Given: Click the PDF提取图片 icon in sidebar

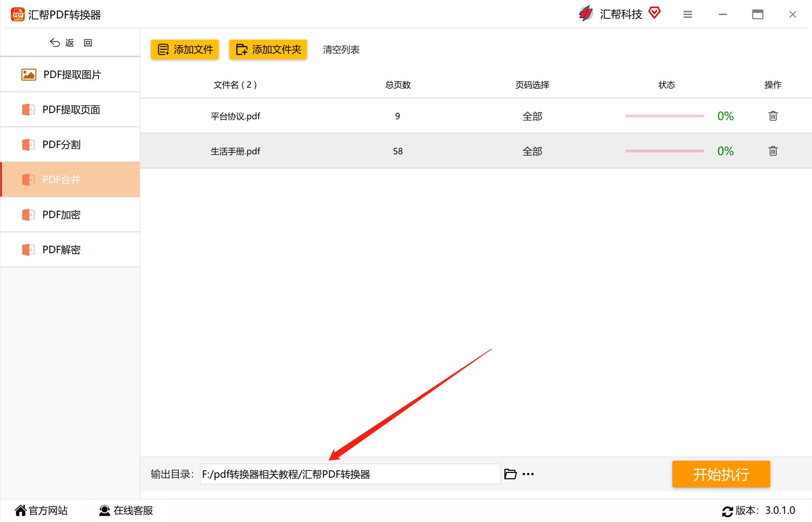Looking at the screenshot, I should point(27,74).
